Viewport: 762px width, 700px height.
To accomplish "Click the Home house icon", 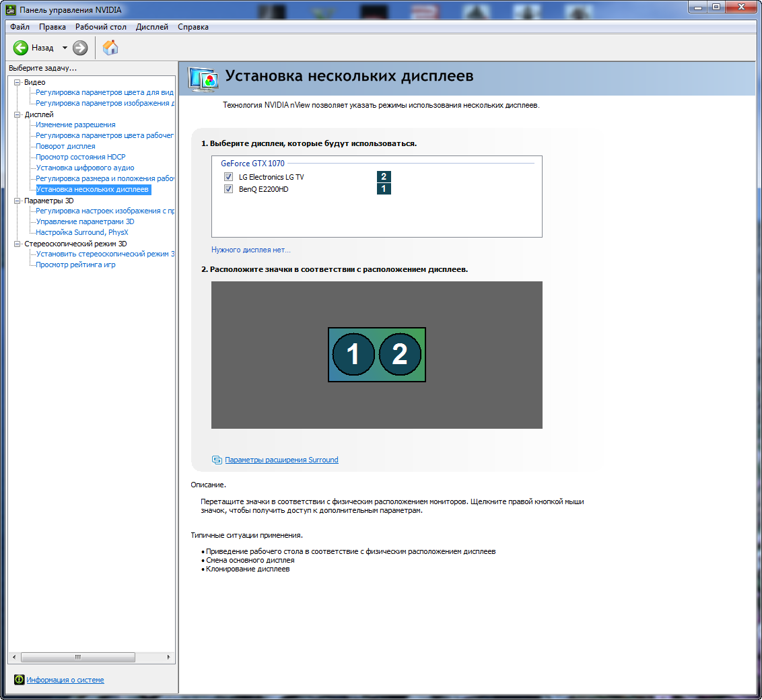I will tap(110, 47).
